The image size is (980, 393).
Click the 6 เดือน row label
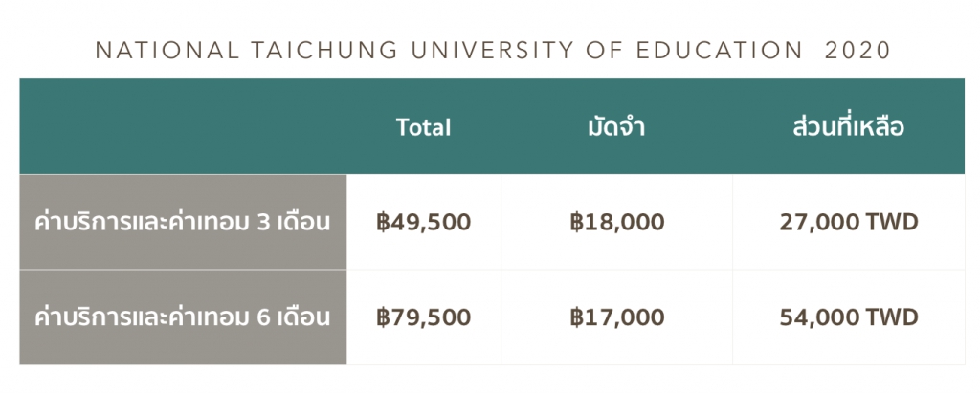pyautogui.click(x=183, y=317)
